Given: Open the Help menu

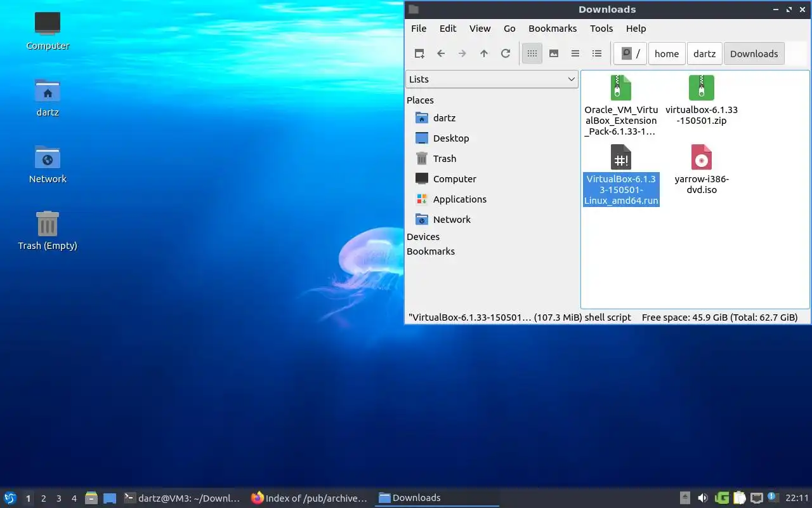Looking at the screenshot, I should pyautogui.click(x=636, y=29).
